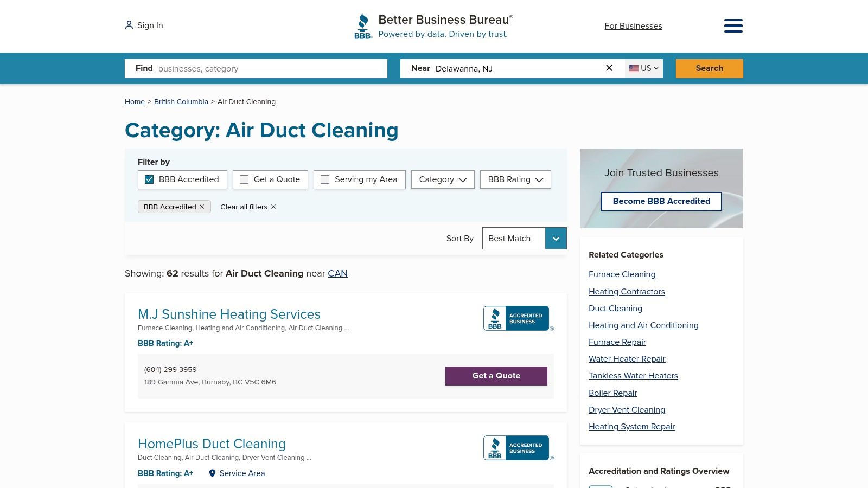Open the hamburger navigation menu
Image resolution: width=868 pixels, height=488 pixels.
click(x=733, y=25)
